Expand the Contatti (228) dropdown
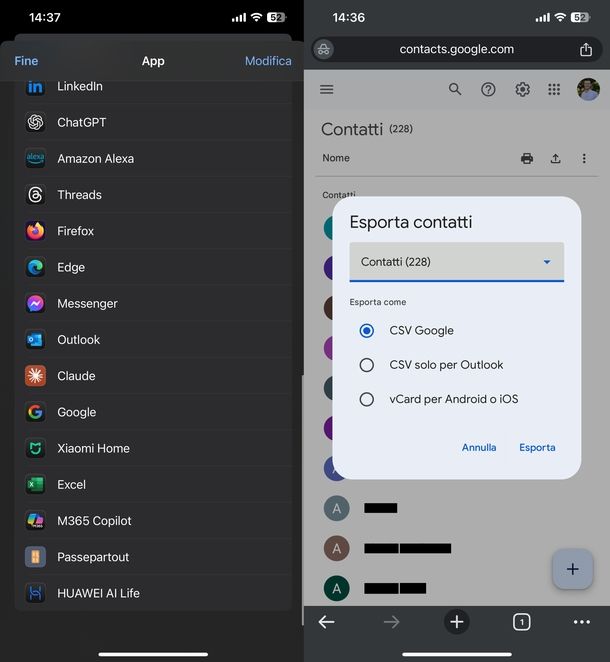Image resolution: width=610 pixels, height=662 pixels. 457,262
